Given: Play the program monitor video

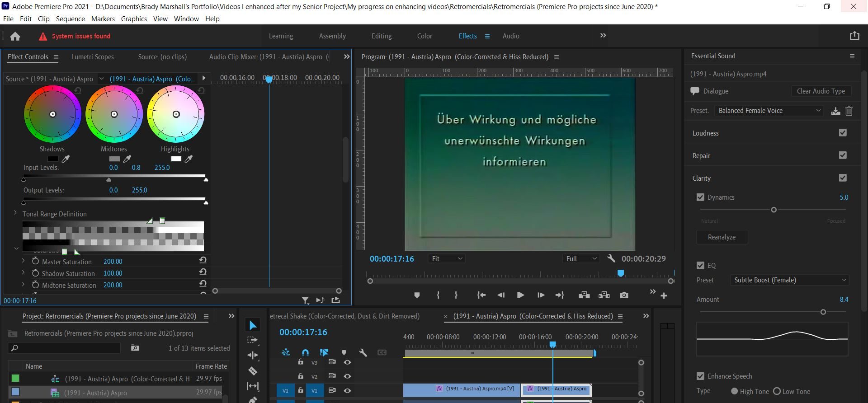Looking at the screenshot, I should pos(520,295).
